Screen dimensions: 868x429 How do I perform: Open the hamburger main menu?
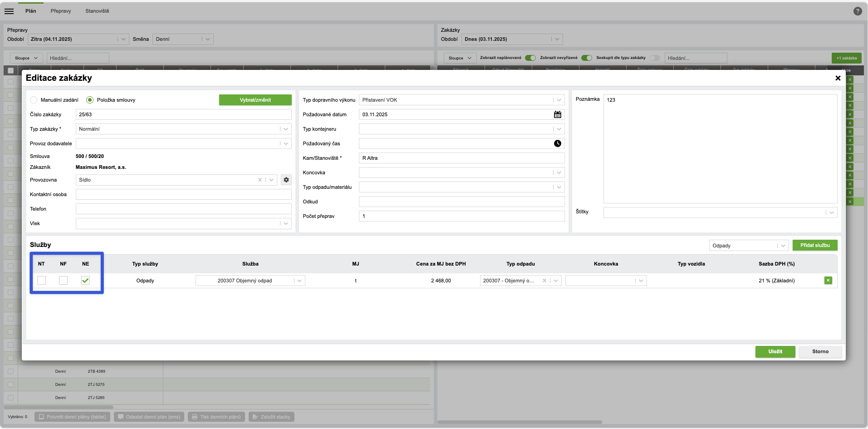[9, 11]
